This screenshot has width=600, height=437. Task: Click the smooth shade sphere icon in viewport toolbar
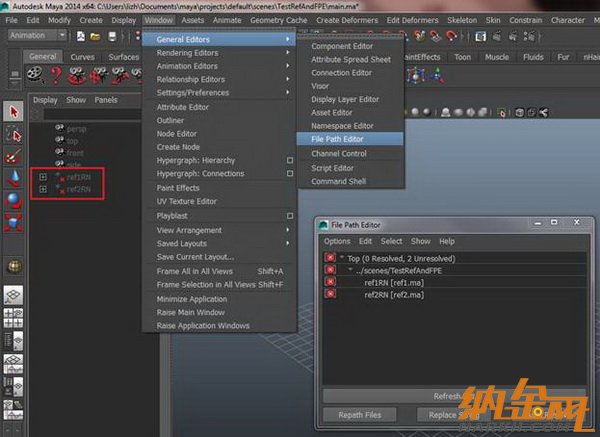tap(415, 112)
